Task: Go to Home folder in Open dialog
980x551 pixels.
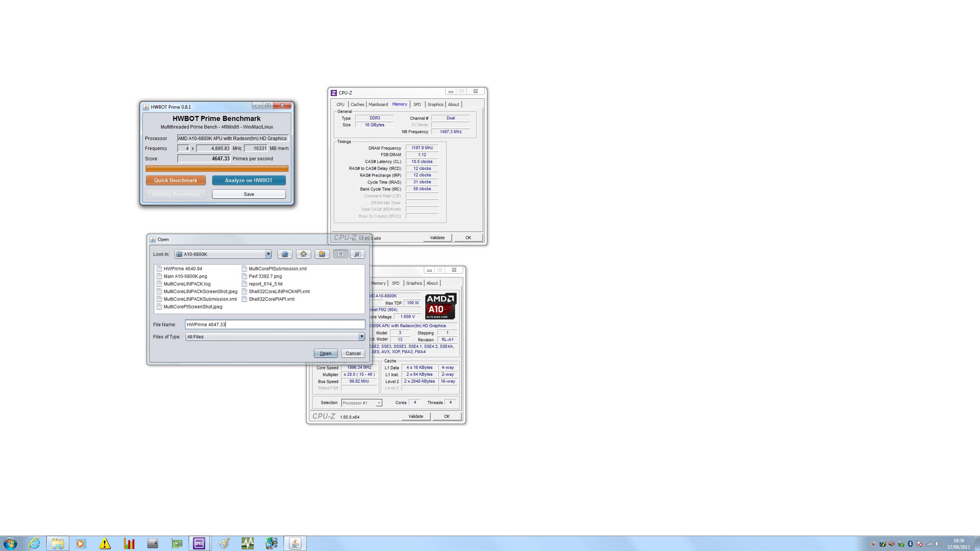Action: coord(304,254)
